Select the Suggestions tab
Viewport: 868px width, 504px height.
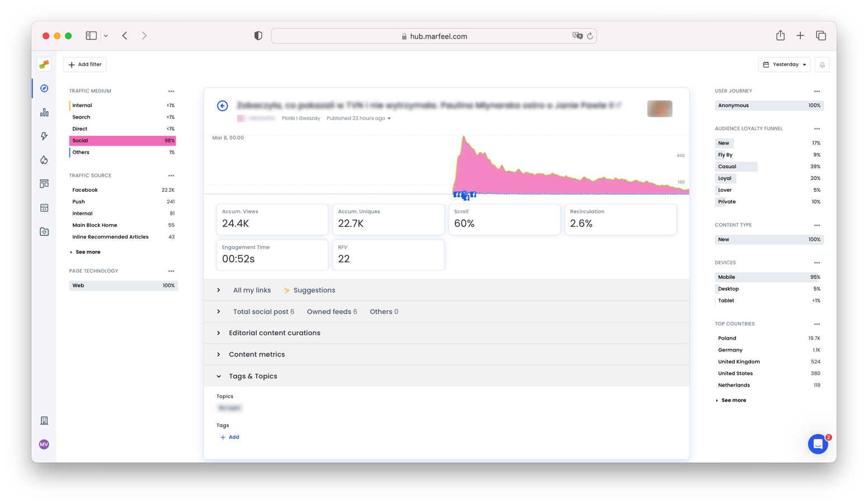coord(314,291)
